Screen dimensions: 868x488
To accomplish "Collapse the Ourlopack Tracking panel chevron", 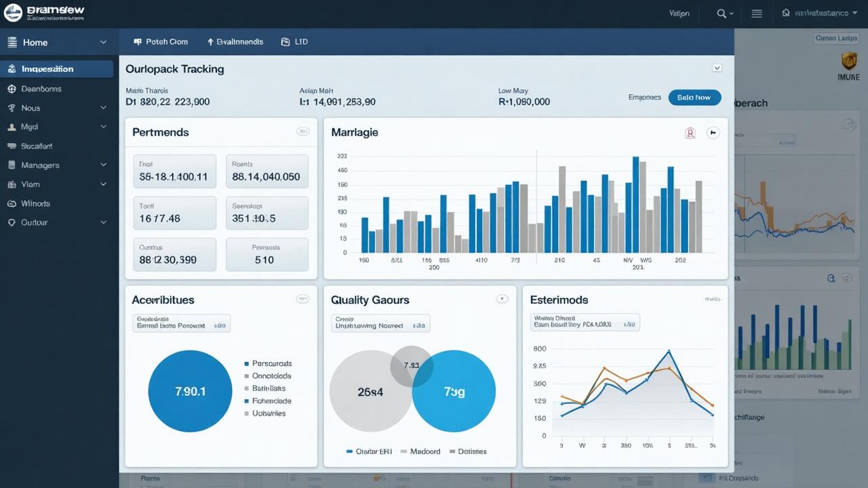I will [717, 68].
